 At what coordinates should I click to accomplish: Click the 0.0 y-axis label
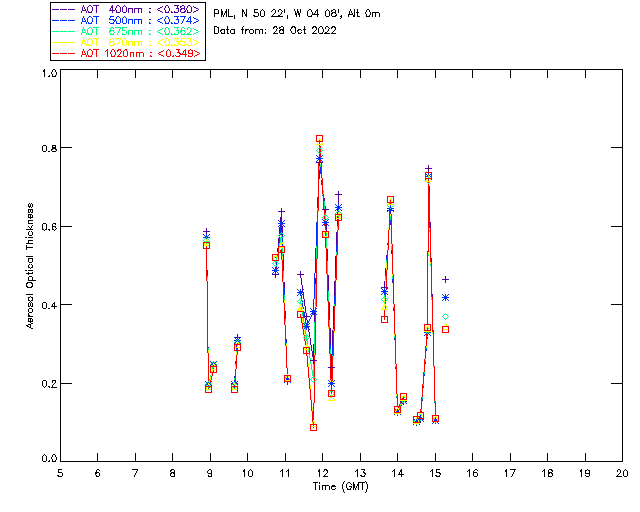point(49,459)
